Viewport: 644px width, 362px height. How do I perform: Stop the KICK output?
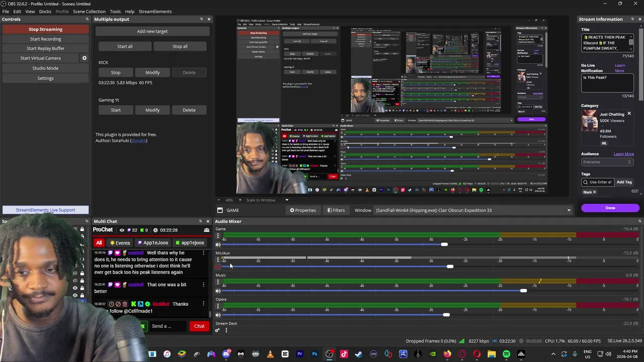tap(116, 72)
